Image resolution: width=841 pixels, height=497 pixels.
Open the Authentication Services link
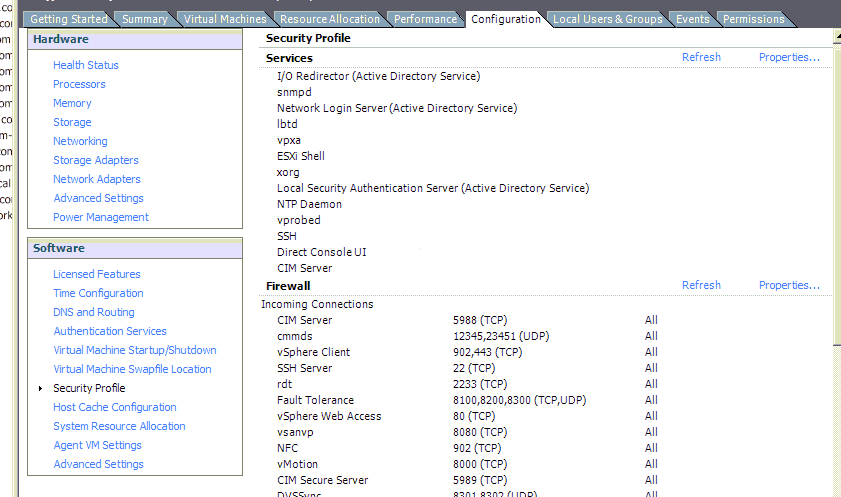[x=110, y=331]
